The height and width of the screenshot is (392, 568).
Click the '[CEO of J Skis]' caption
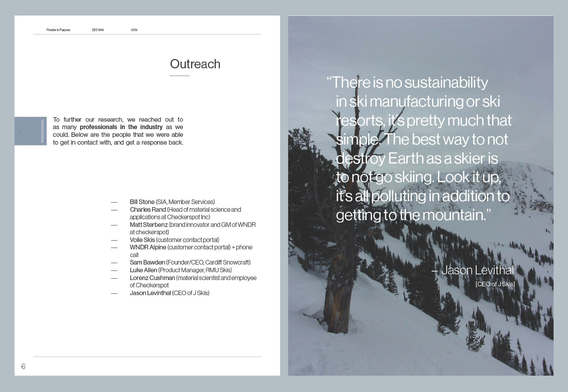(495, 284)
